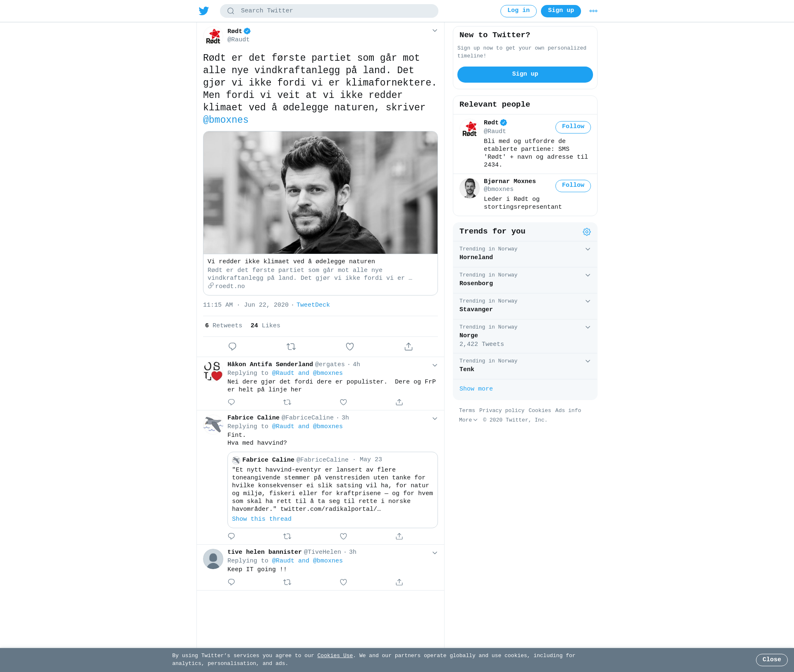794x672 pixels.
Task: Expand options chevron on main Rødt tweet
Action: coord(435,31)
